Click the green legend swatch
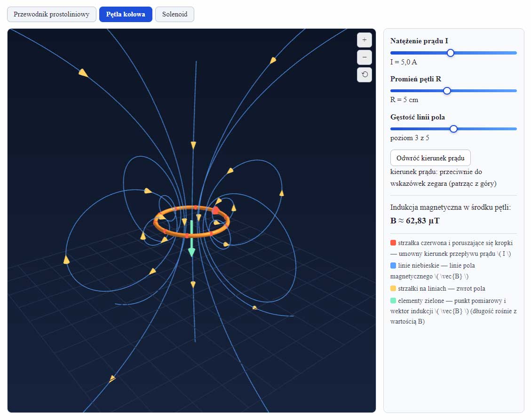This screenshot has height=420, width=531. pyautogui.click(x=393, y=301)
